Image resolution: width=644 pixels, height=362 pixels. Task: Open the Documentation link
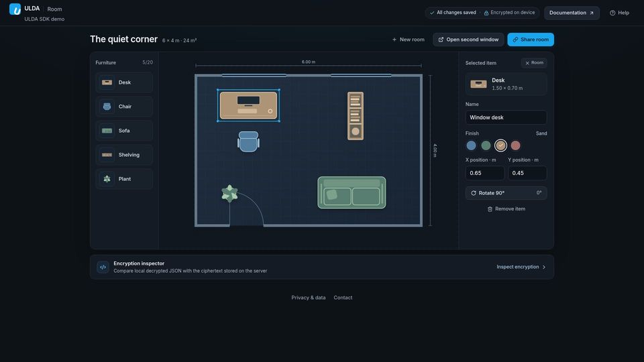click(x=572, y=13)
